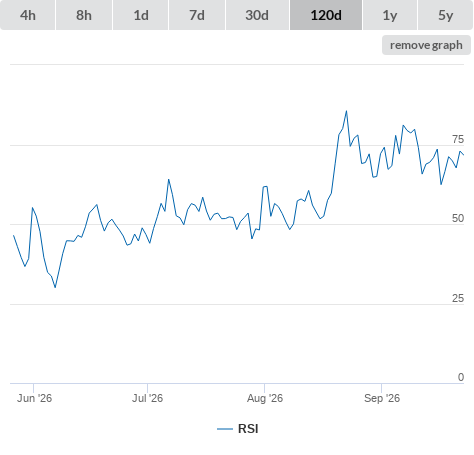Click the 50 y-axis value label
Viewport: 474px width, 455px height.
tap(458, 218)
